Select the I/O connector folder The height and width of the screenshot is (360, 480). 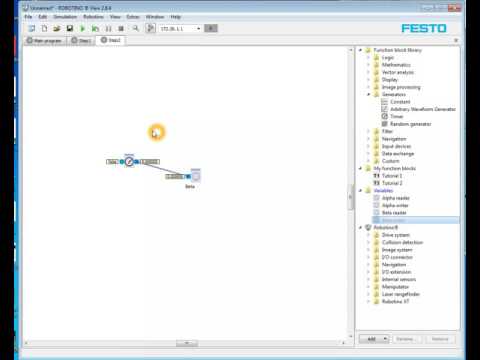[x=397, y=257]
